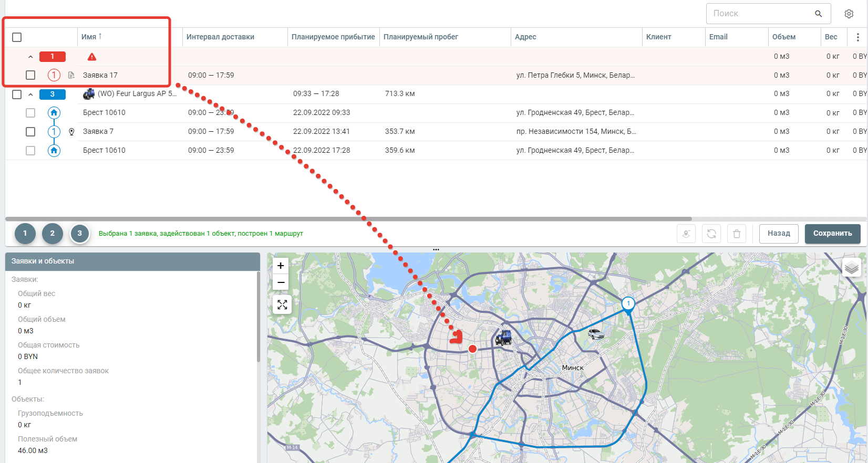Click the Назад button
This screenshot has height=463, width=868.
778,234
